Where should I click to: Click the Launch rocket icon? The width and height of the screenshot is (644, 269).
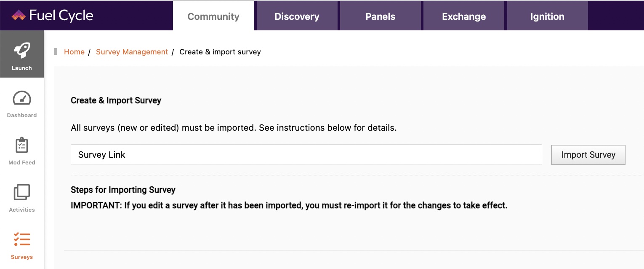pos(22,51)
